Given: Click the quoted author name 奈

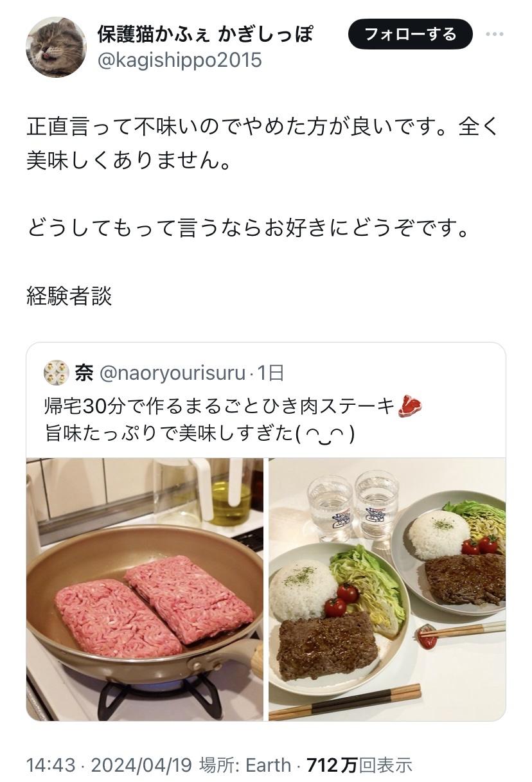Looking at the screenshot, I should (x=84, y=372).
